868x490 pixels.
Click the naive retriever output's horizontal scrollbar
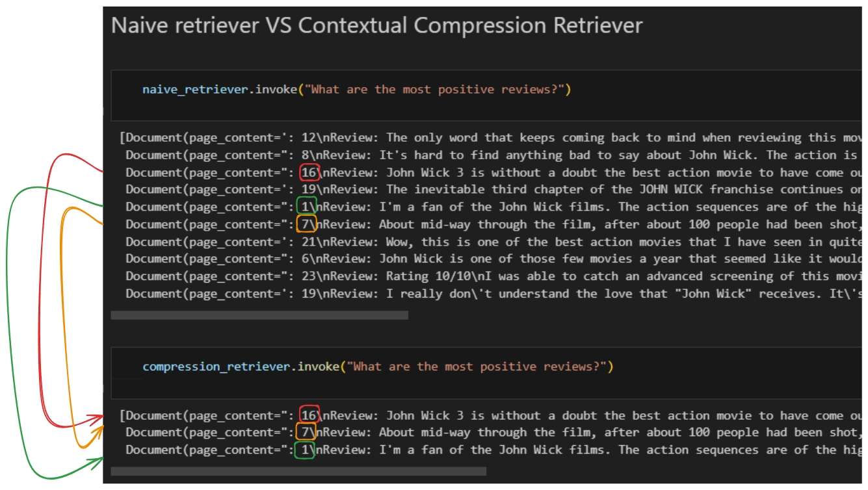(259, 315)
